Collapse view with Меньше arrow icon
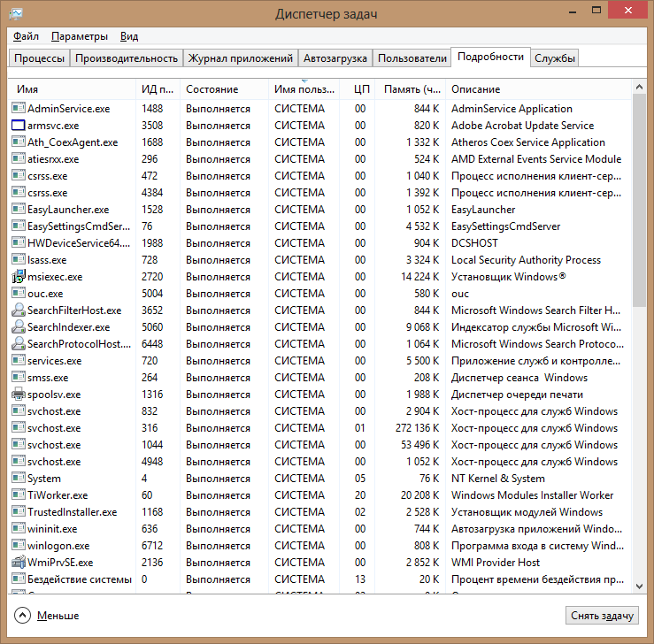This screenshot has height=644, width=654. [x=22, y=615]
